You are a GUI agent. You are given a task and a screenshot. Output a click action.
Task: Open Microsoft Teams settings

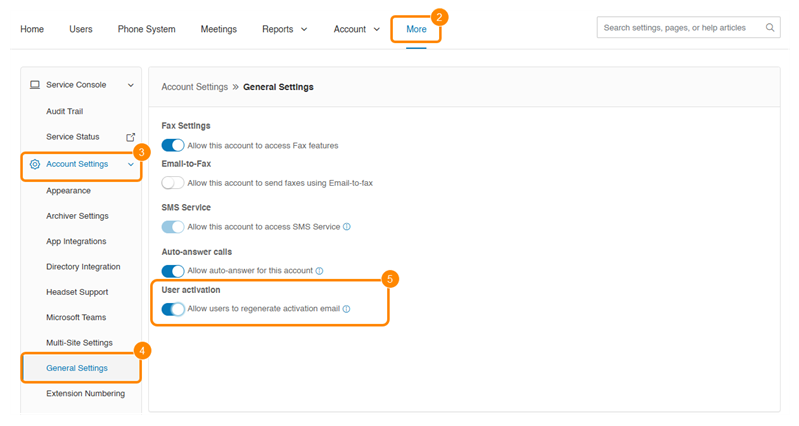click(76, 317)
